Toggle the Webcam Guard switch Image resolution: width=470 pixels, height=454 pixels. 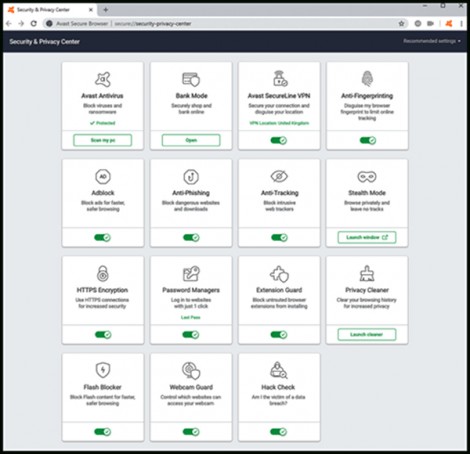click(191, 432)
